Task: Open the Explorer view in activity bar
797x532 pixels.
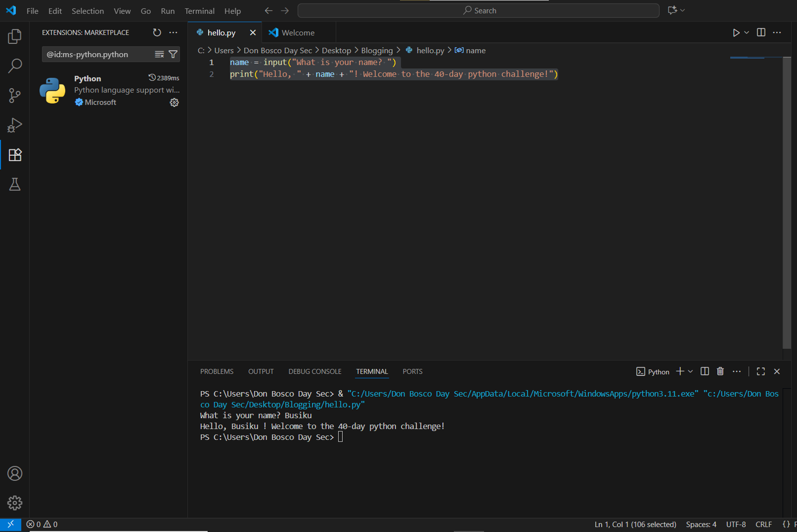Action: click(15, 36)
